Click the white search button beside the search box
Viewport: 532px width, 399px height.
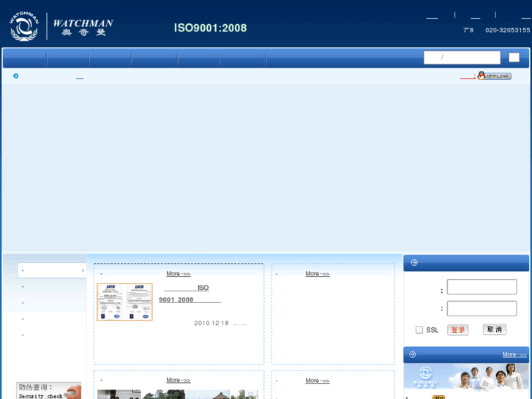point(514,57)
